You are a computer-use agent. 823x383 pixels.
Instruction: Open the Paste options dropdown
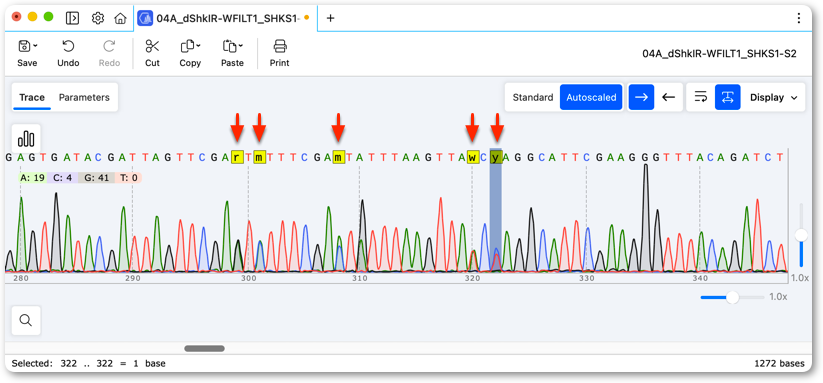pyautogui.click(x=241, y=46)
